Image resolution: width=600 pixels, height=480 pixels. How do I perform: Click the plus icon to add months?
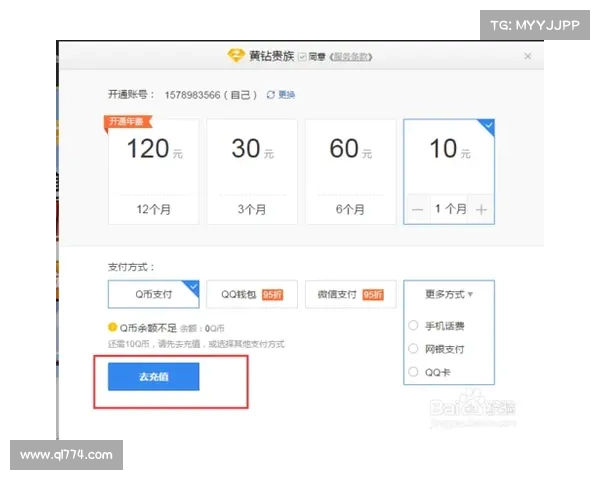481,209
